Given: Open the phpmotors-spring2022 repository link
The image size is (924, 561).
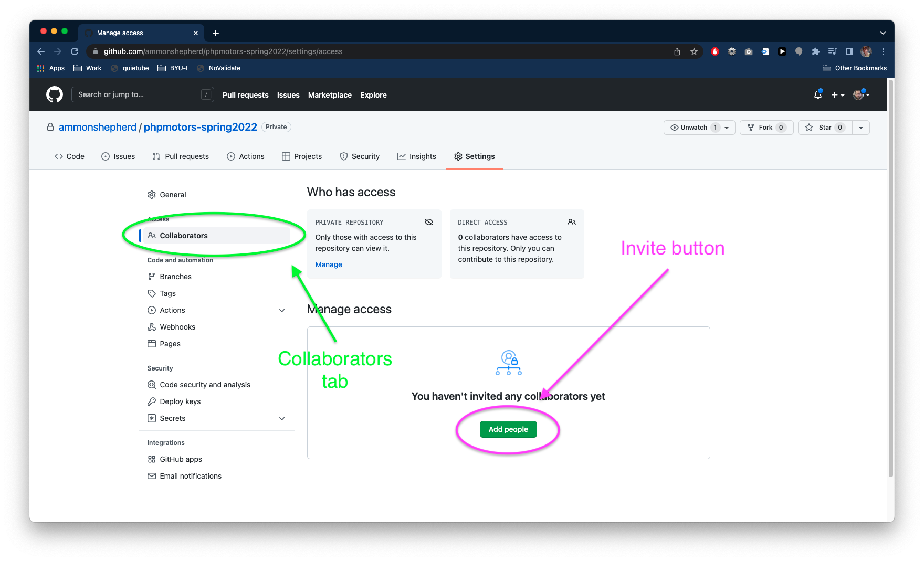Looking at the screenshot, I should click(x=201, y=127).
